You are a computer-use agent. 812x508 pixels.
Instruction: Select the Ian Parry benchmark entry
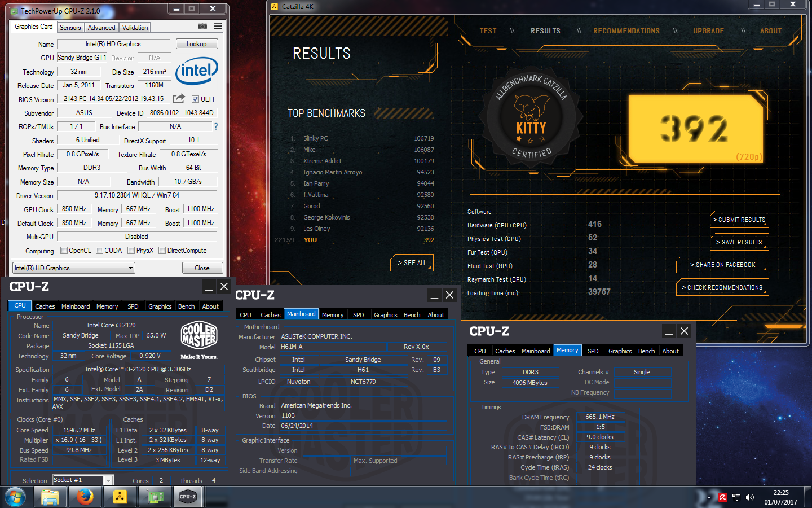[x=361, y=183]
